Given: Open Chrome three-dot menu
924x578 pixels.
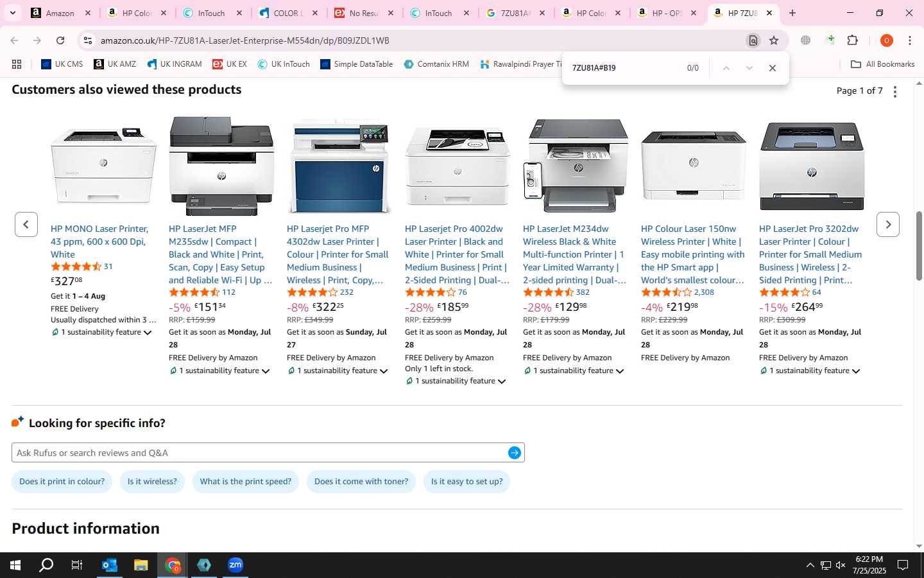Looking at the screenshot, I should (x=909, y=40).
